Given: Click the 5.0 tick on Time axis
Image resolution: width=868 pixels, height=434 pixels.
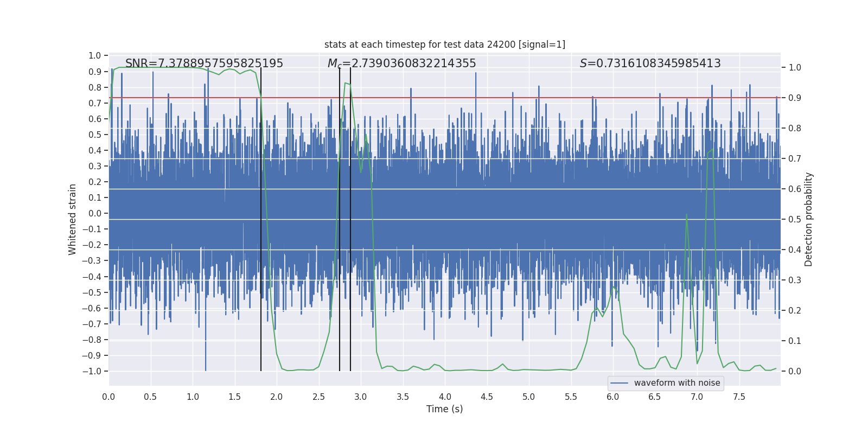Looking at the screenshot, I should coord(529,397).
